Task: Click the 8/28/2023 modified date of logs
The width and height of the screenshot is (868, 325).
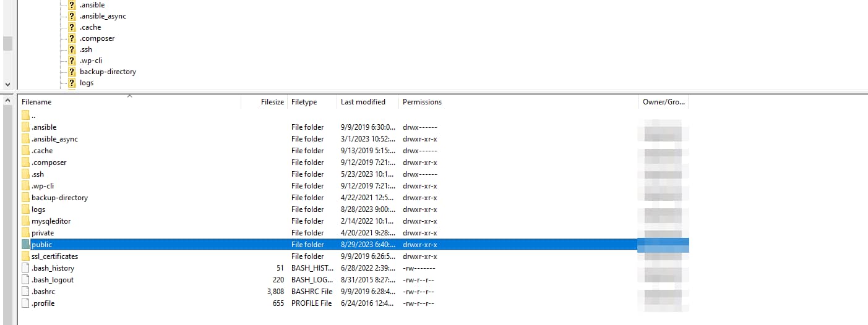Action: (x=368, y=209)
